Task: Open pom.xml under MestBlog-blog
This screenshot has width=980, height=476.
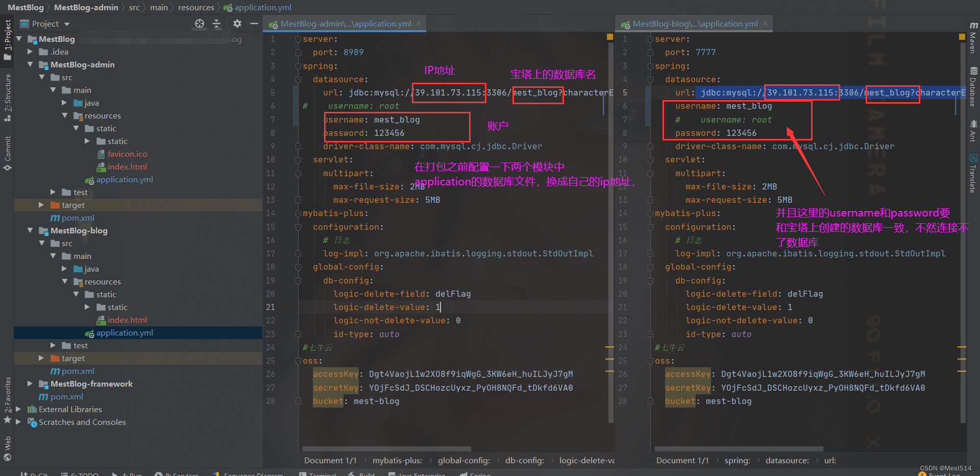Action: click(72, 371)
